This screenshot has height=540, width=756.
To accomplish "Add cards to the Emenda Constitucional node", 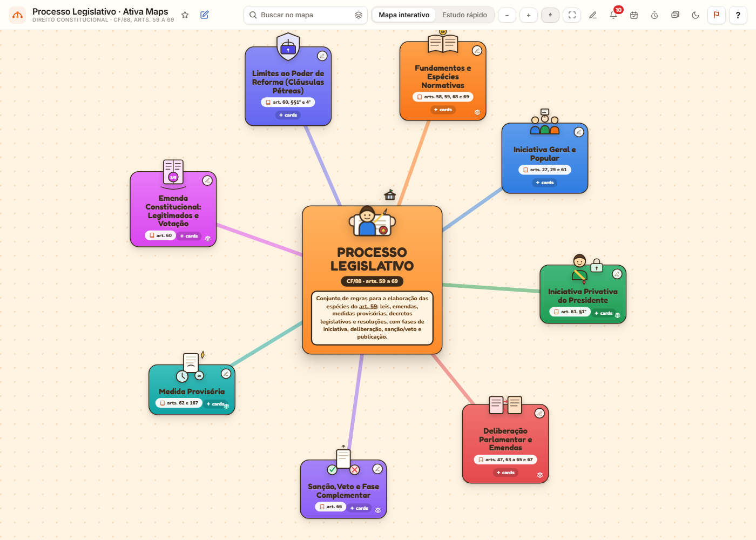I will tap(189, 236).
